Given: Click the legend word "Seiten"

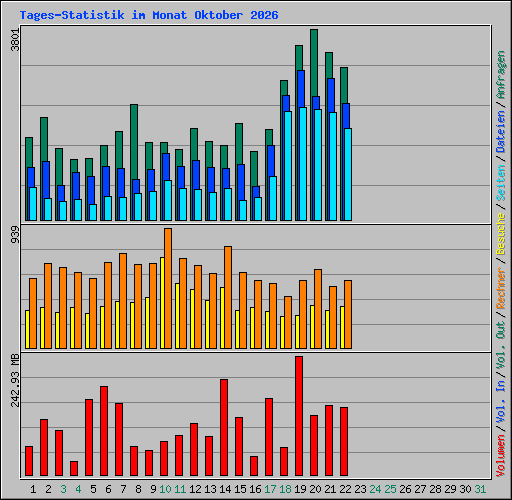Looking at the screenshot, I should pyautogui.click(x=501, y=183).
